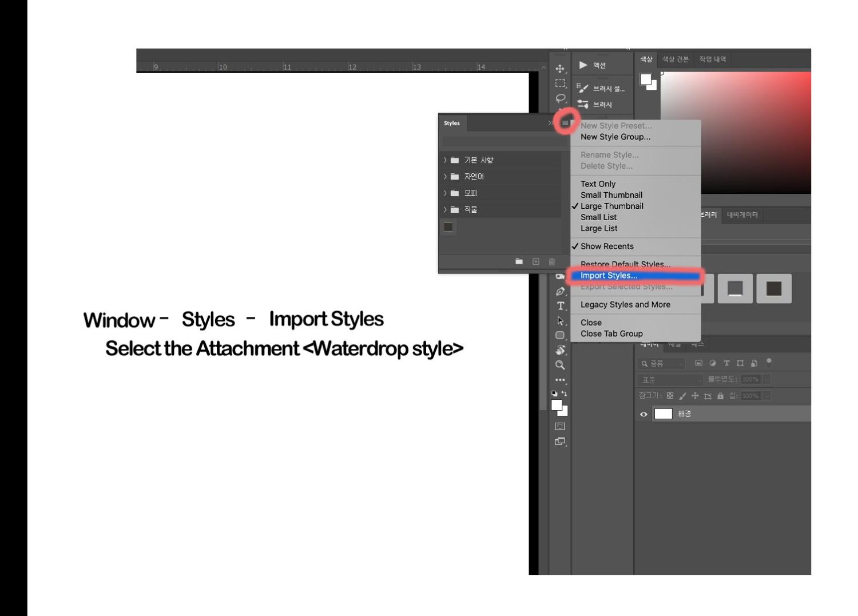This screenshot has height=616, width=858.
Task: Select the Move tool
Action: (x=560, y=69)
